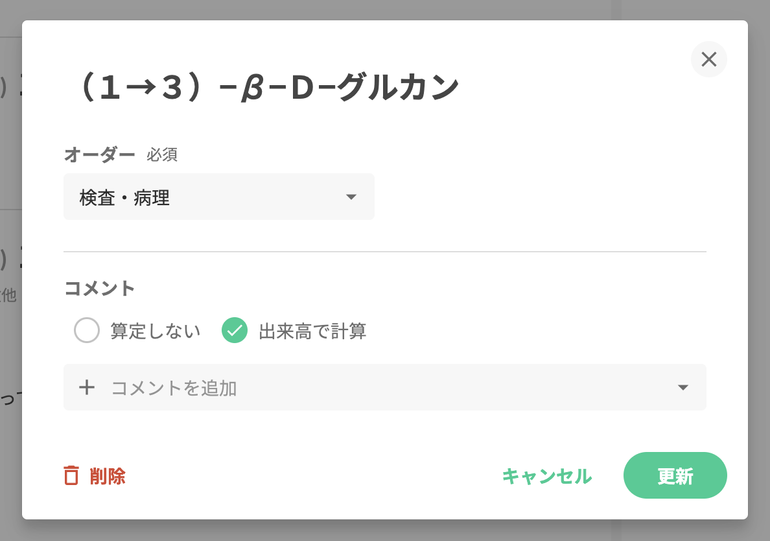770x541 pixels.
Task: Focus the コメントを追加 input field
Action: (380, 388)
